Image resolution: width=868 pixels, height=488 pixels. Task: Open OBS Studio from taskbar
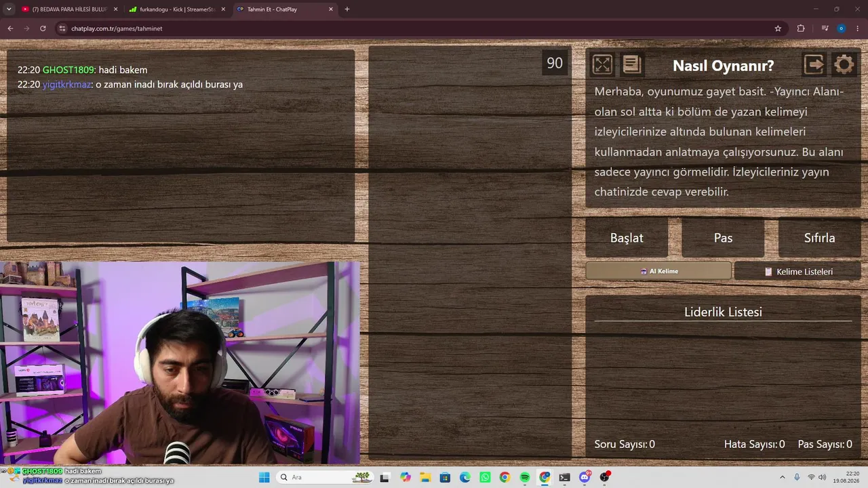(x=605, y=477)
